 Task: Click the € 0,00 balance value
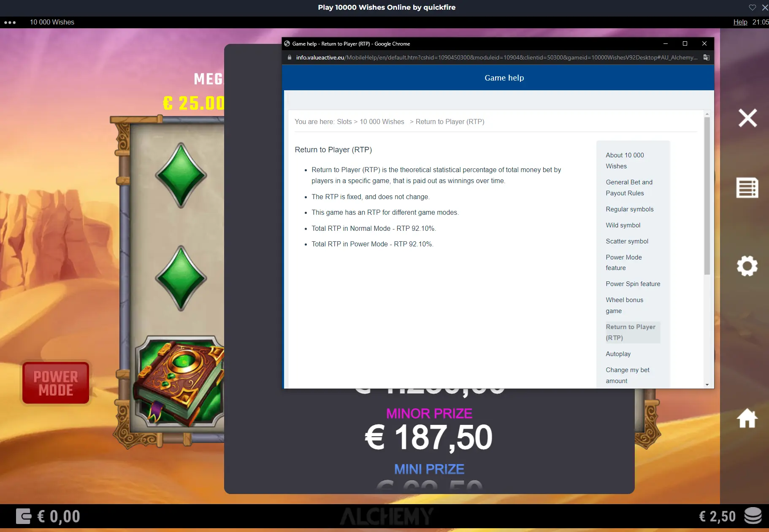58,516
